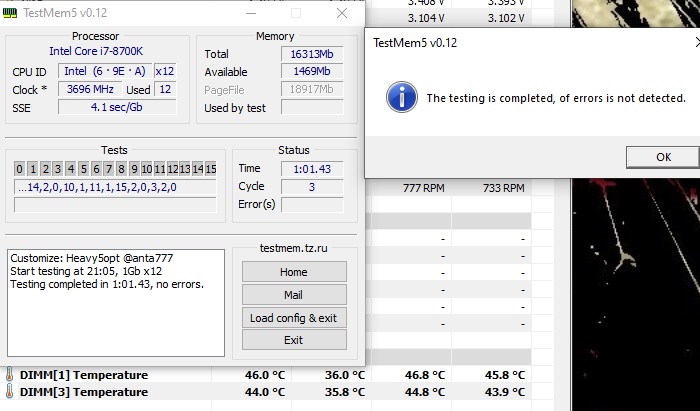Click the CPU ID value field

(x=105, y=71)
